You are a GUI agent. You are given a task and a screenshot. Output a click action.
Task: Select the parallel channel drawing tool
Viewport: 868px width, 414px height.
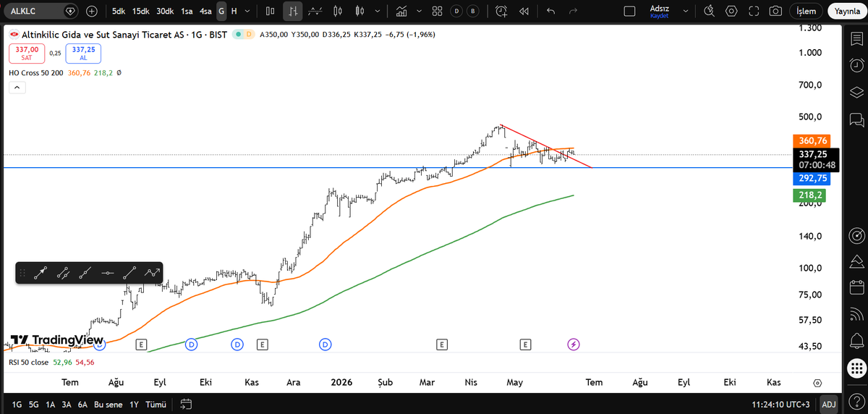(x=63, y=273)
